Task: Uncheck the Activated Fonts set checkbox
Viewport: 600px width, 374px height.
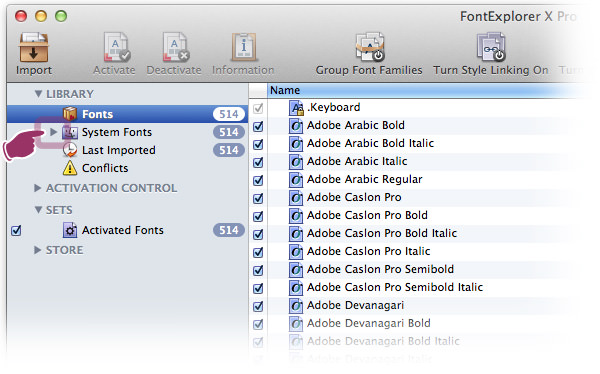Action: (16, 230)
